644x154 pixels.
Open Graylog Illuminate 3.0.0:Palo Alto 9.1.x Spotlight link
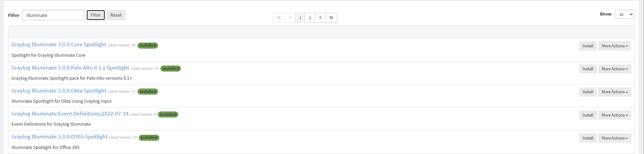pyautogui.click(x=70, y=68)
